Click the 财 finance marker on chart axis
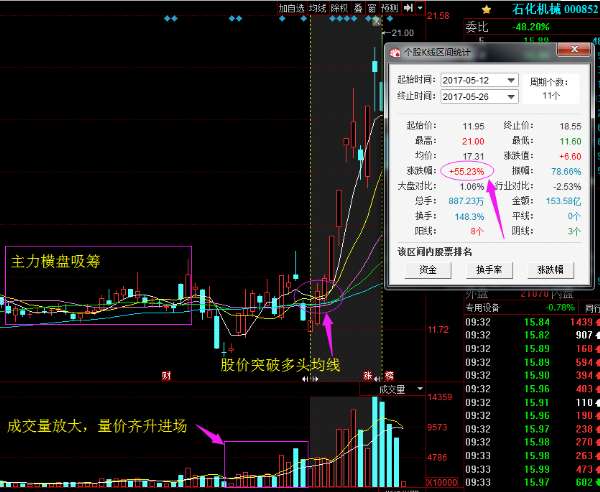Image resolution: width=600 pixels, height=492 pixels. click(166, 376)
